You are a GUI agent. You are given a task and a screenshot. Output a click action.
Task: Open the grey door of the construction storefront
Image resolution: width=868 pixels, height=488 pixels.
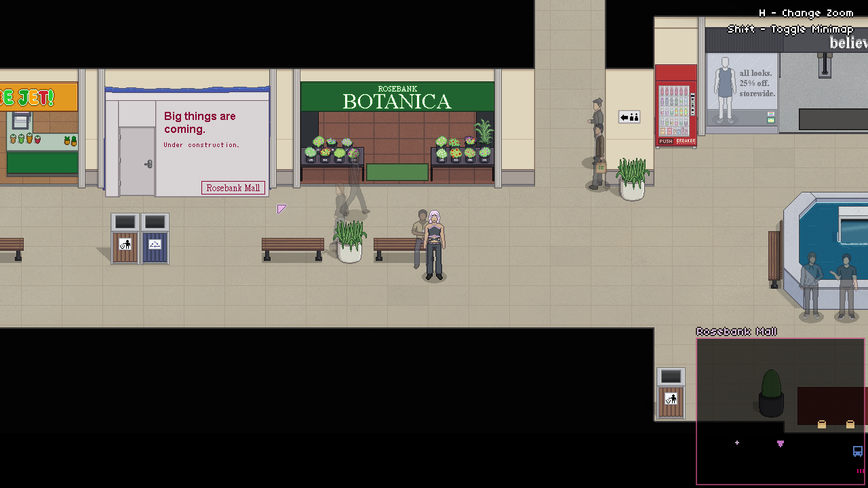[137, 161]
